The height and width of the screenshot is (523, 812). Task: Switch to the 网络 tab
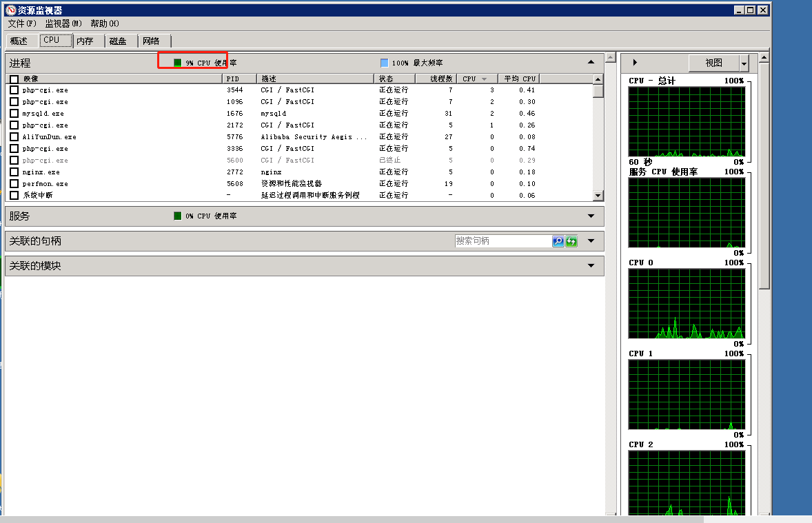[154, 41]
